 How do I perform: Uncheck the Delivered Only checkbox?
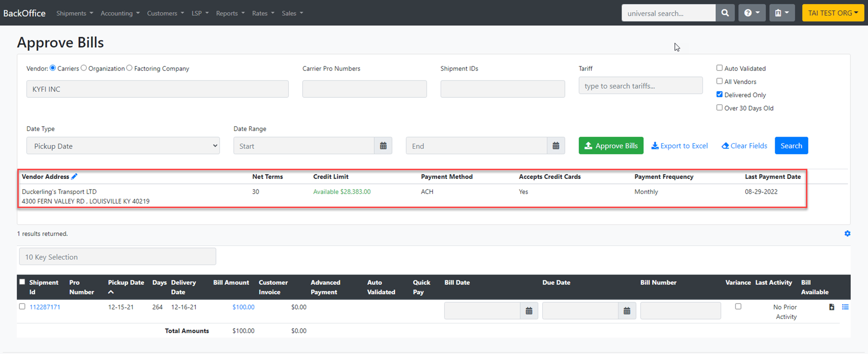[x=719, y=95]
